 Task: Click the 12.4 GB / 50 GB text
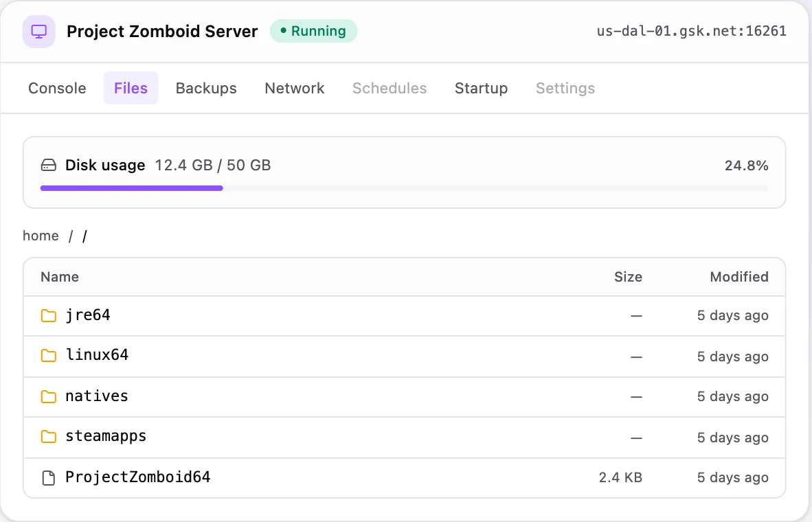pyautogui.click(x=213, y=166)
